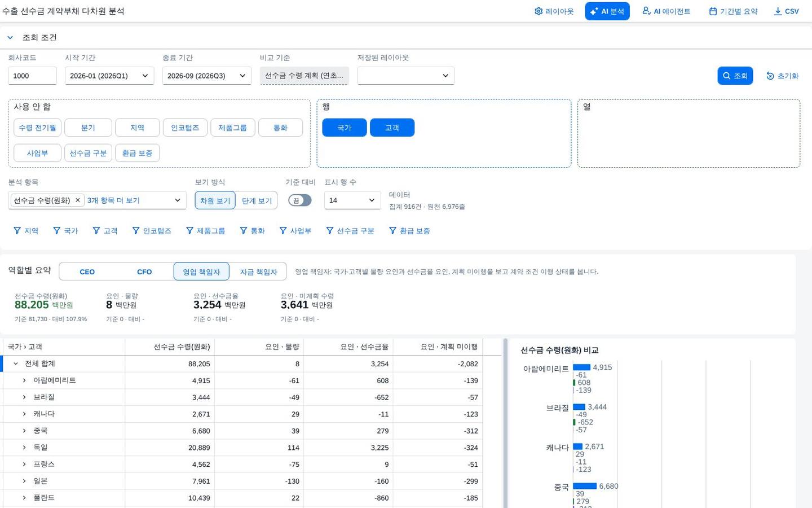Select the 영업 책임자 tab
The height and width of the screenshot is (508, 812).
coord(201,271)
